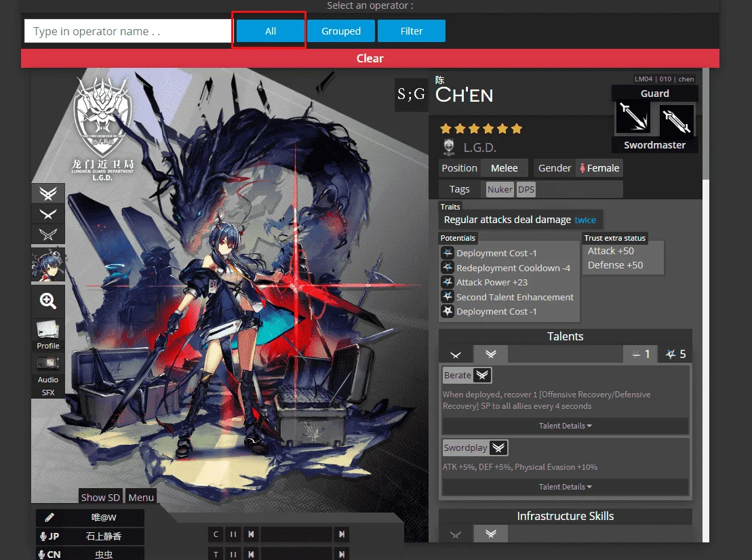Pause the T animation row
This screenshot has height=560, width=752.
pos(233,555)
